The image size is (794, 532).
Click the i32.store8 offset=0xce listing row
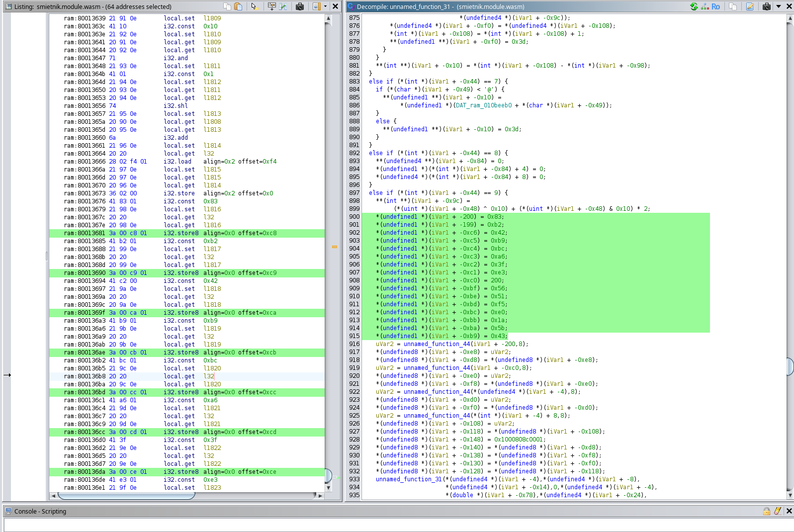187,472
